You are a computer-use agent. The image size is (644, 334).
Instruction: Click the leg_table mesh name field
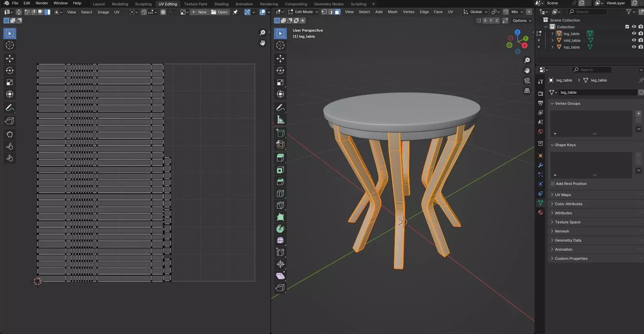[x=597, y=92]
